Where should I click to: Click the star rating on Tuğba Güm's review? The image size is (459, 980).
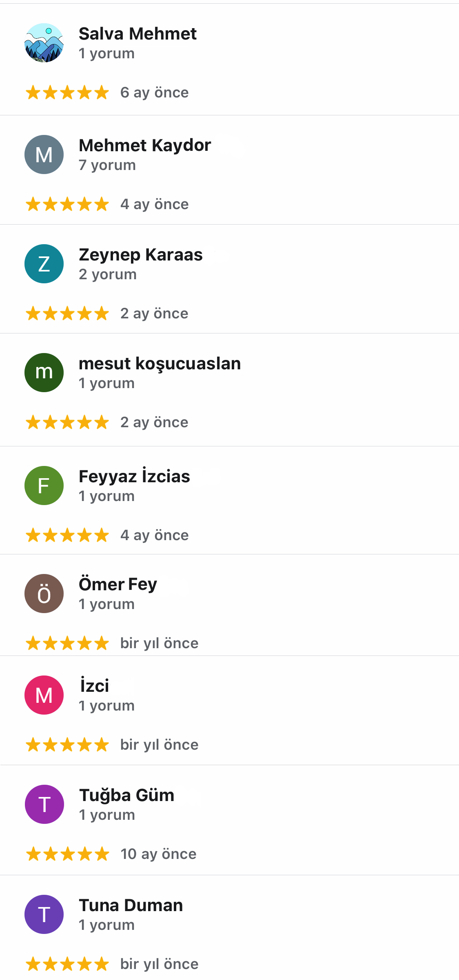pyautogui.click(x=67, y=854)
